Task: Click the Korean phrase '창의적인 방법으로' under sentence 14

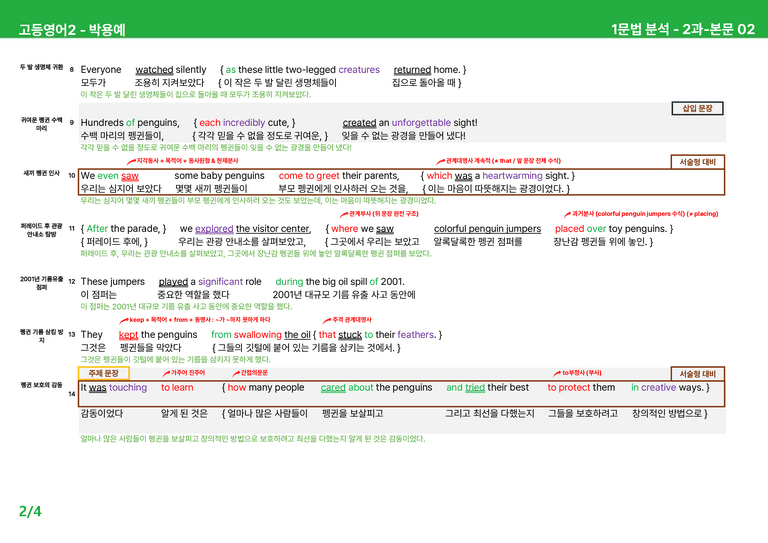Action: tap(667, 414)
